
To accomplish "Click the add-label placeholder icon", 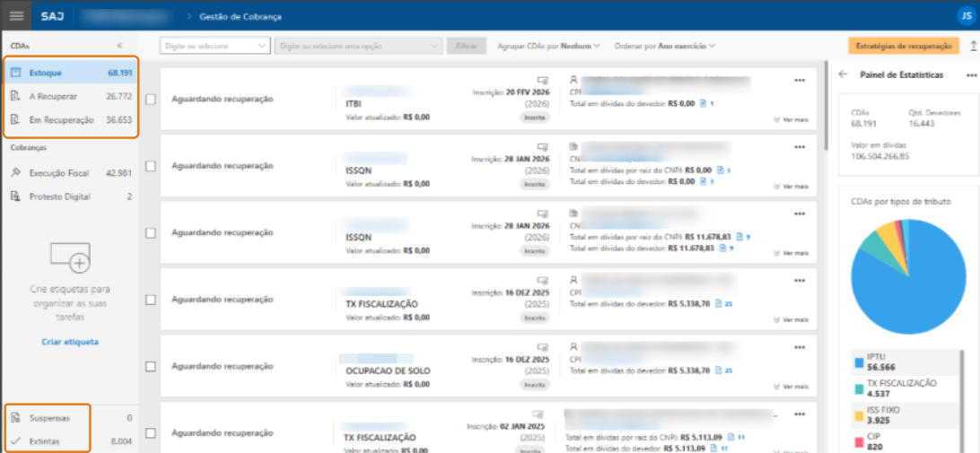I will [70, 257].
